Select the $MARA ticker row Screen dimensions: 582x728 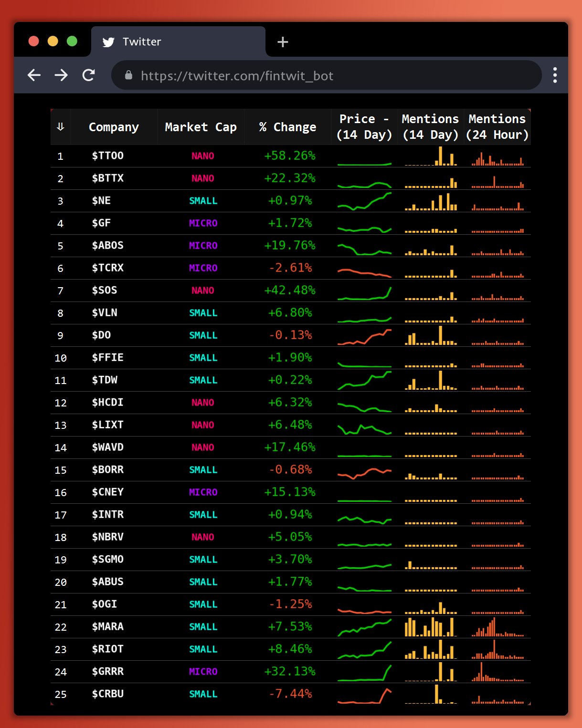coord(109,627)
